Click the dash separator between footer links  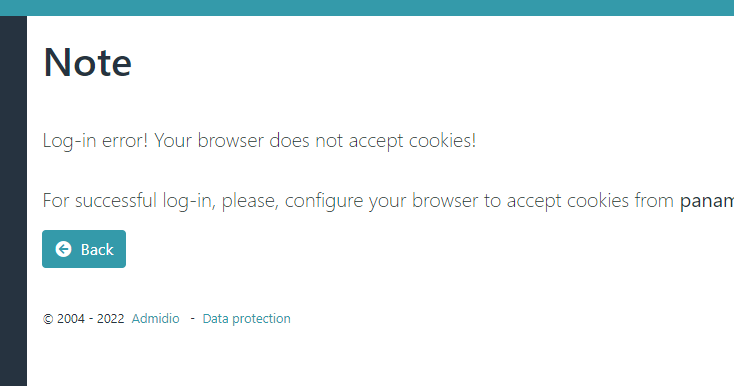pyautogui.click(x=192, y=319)
